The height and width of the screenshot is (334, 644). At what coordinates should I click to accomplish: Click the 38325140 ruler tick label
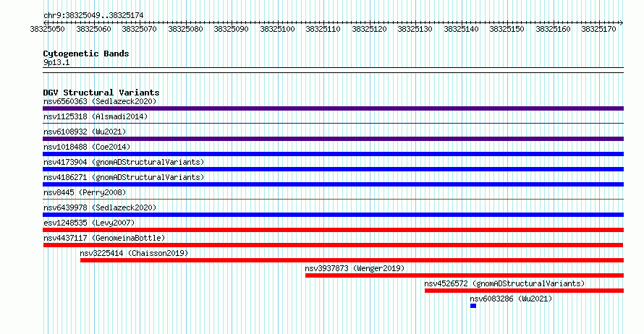[x=461, y=29]
